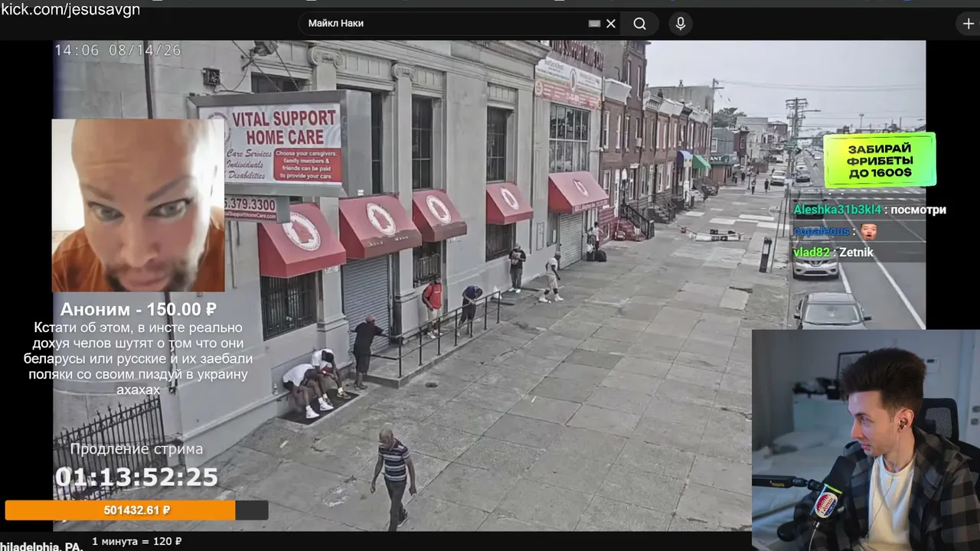Open the on-screen keyboard icon in search bar
Image resolution: width=980 pixels, height=551 pixels.
[x=594, y=24]
